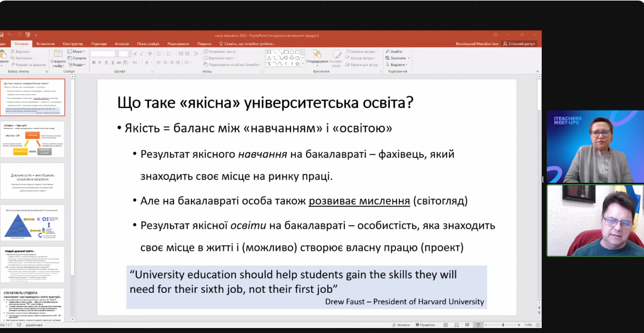Open the Рецензування ribbon tab

coord(178,43)
